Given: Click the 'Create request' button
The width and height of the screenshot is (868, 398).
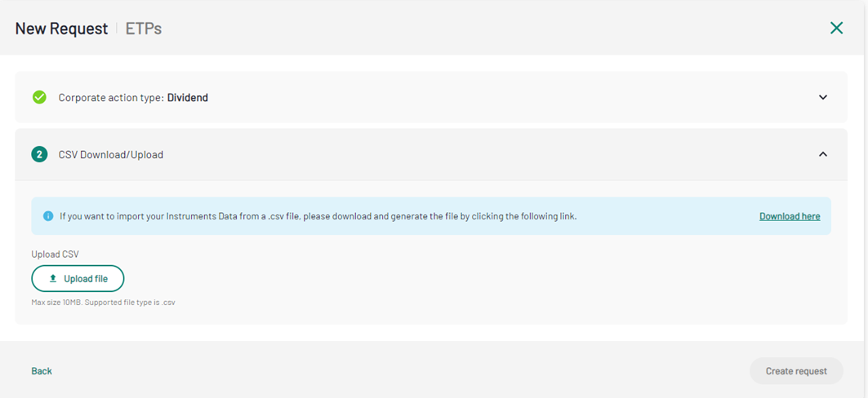Looking at the screenshot, I should [x=795, y=371].
